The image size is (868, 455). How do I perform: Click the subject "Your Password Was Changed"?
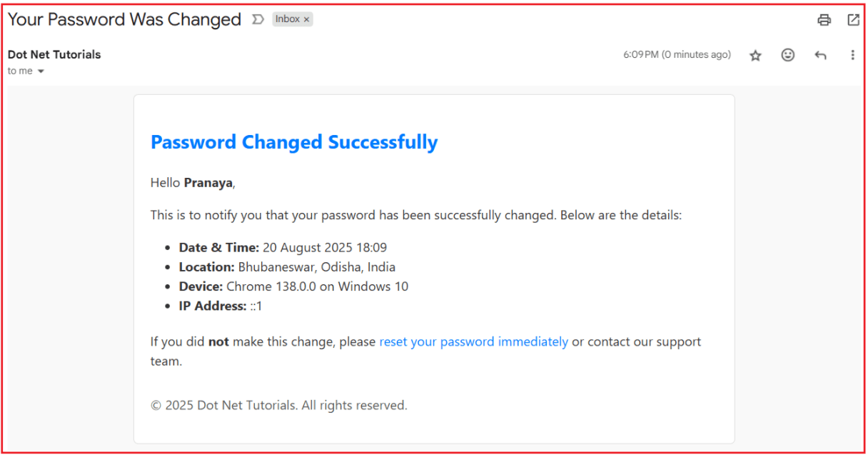pos(124,19)
